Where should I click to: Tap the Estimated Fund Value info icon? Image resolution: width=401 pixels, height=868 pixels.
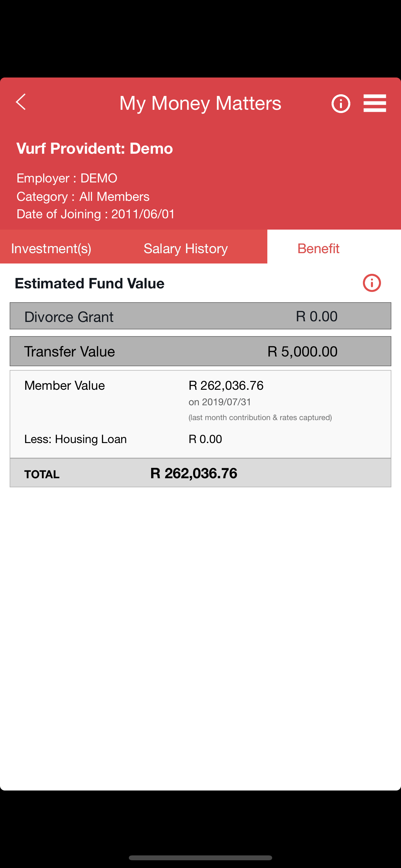coord(372,283)
